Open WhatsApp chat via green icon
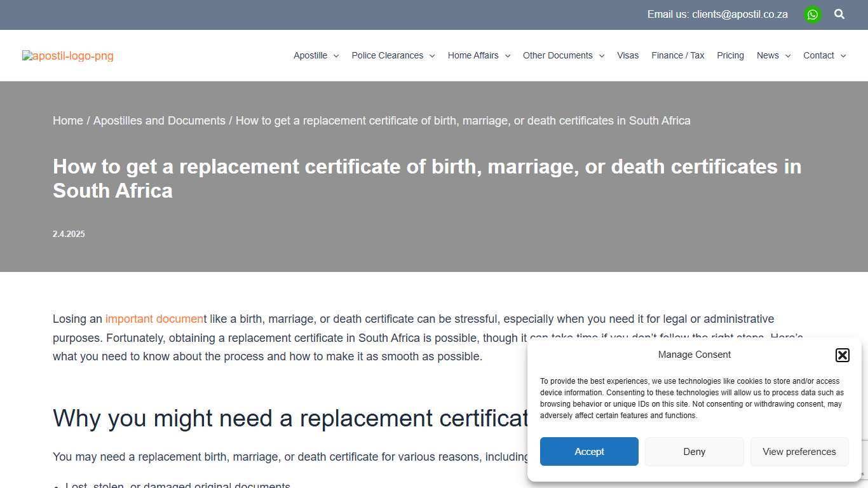Viewport: 868px width, 488px height. (812, 14)
